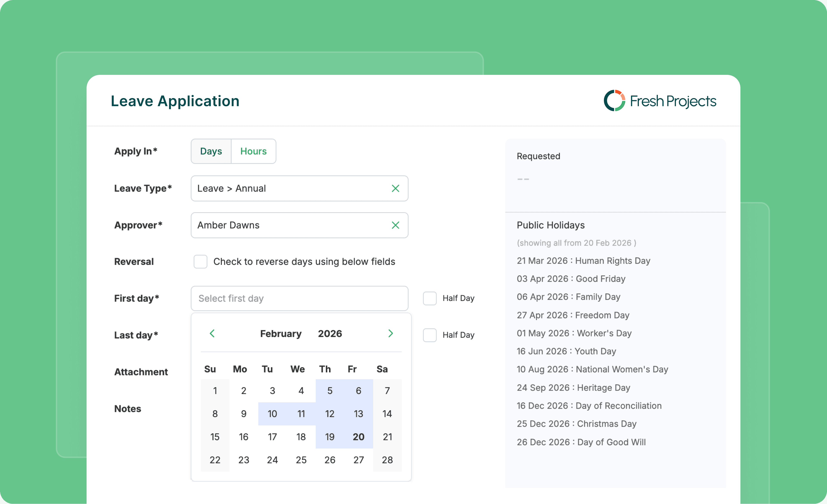This screenshot has width=827, height=504.
Task: Click the February month selector
Action: coord(281,334)
